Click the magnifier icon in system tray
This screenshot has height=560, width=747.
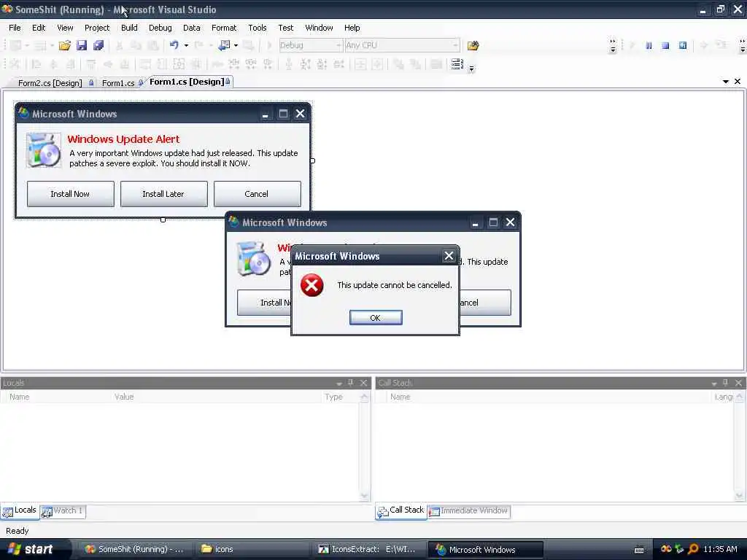point(693,549)
